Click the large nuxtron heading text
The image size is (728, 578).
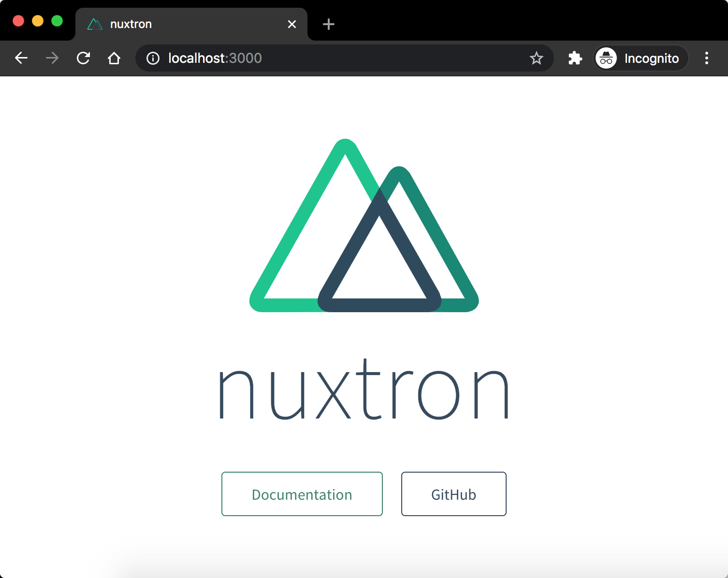click(364, 390)
